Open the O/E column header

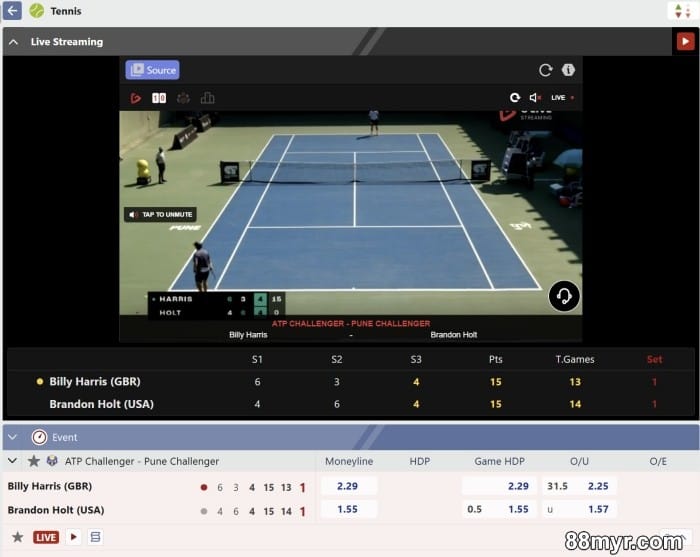click(658, 461)
